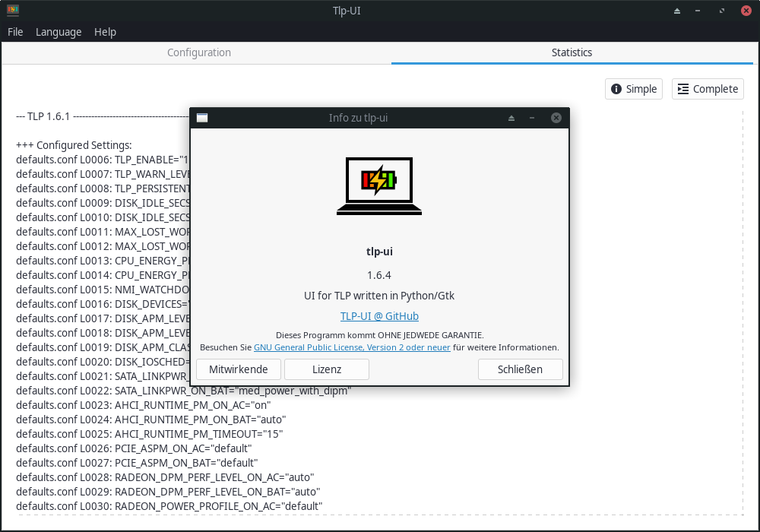
Task: Click the tlp-ui laptop battery logo
Action: coord(379,185)
